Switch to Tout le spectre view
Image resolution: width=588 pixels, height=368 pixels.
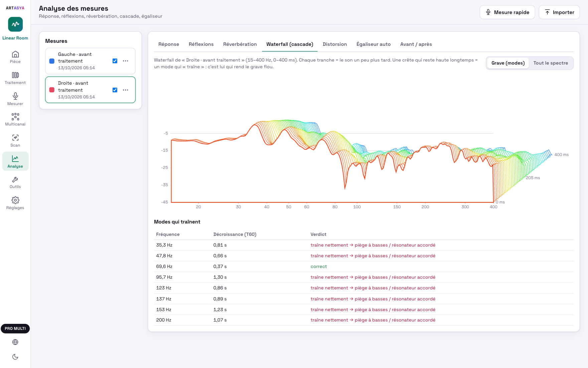551,63
